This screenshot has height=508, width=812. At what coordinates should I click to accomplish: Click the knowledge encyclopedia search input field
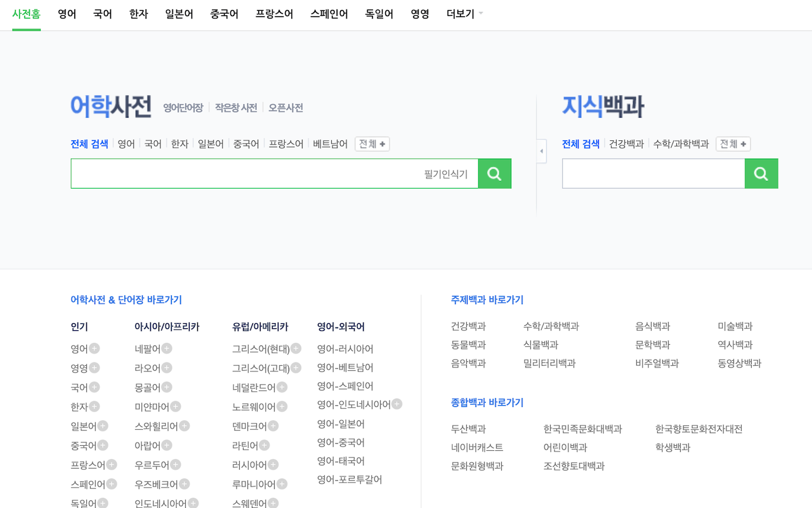[653, 174]
